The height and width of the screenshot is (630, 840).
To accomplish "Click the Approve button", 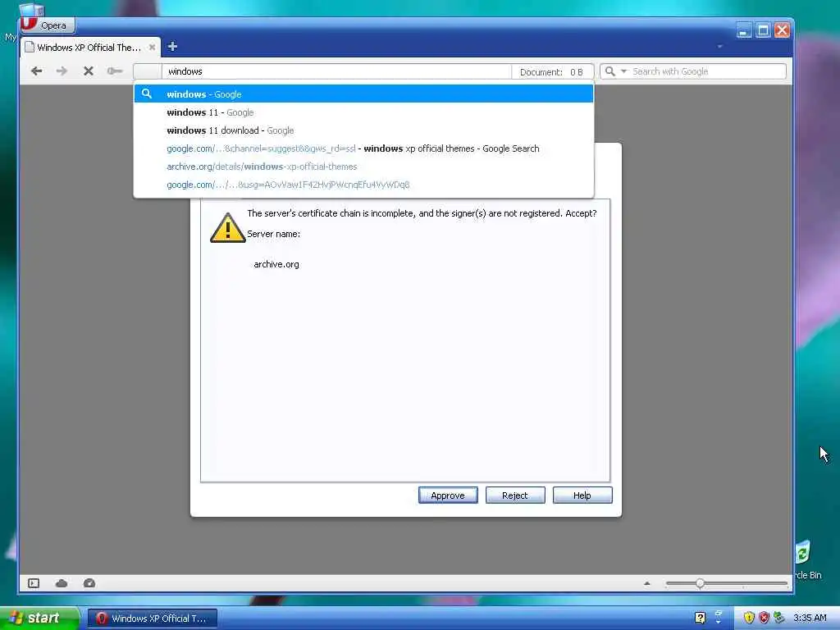I will pos(448,495).
